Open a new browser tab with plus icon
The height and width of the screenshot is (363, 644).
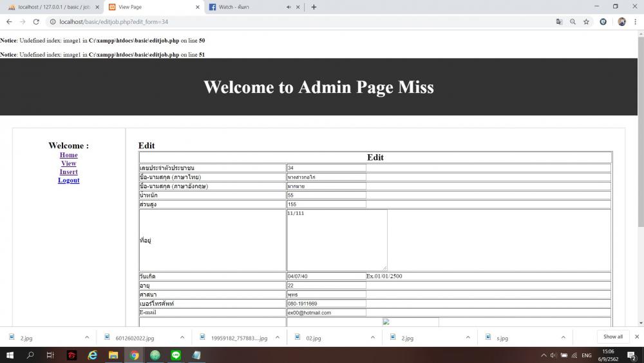pyautogui.click(x=314, y=7)
